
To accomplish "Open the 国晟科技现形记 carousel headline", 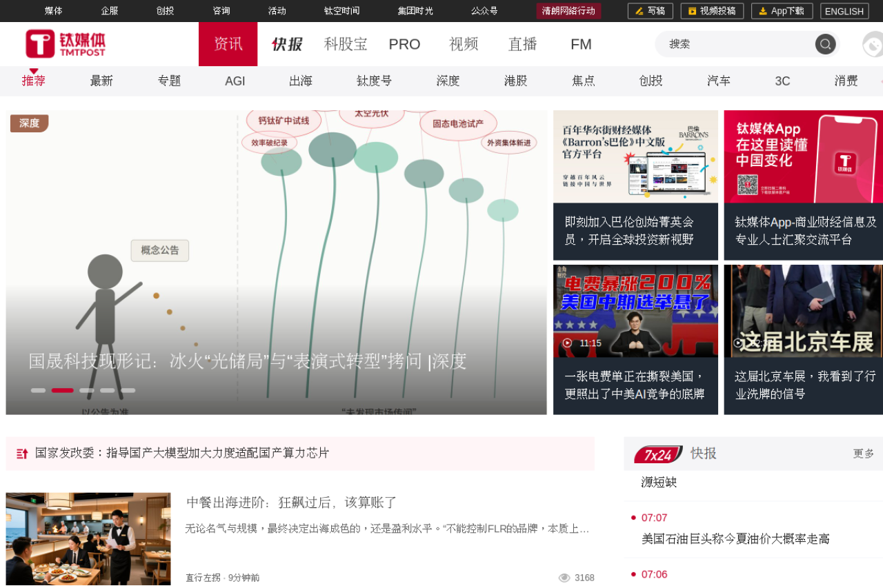I will (x=248, y=361).
